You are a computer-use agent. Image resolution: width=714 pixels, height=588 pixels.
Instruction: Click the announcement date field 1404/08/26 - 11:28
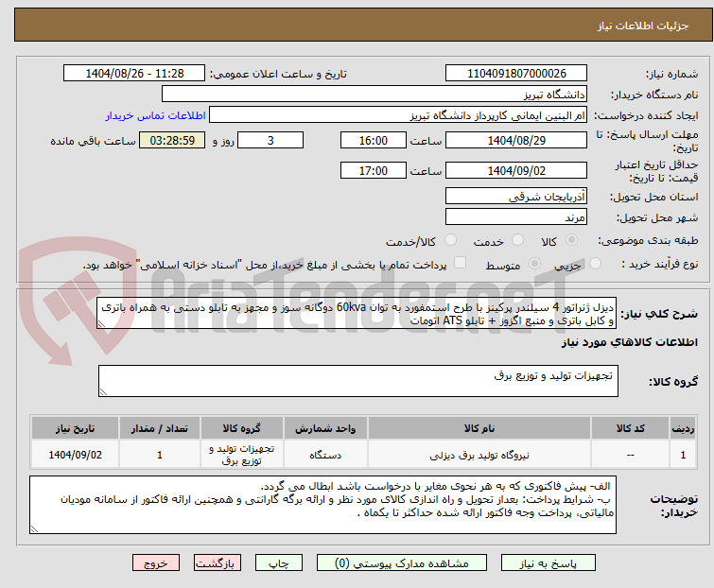click(134, 74)
